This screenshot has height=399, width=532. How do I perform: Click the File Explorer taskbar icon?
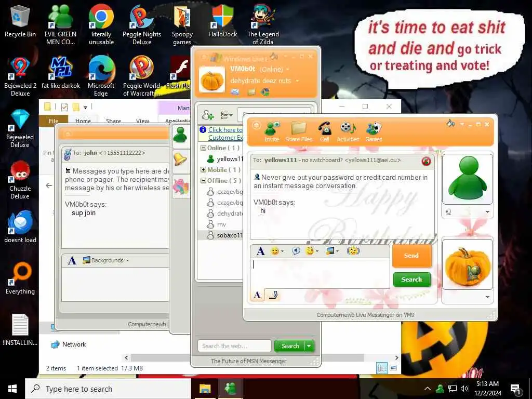[205, 389]
